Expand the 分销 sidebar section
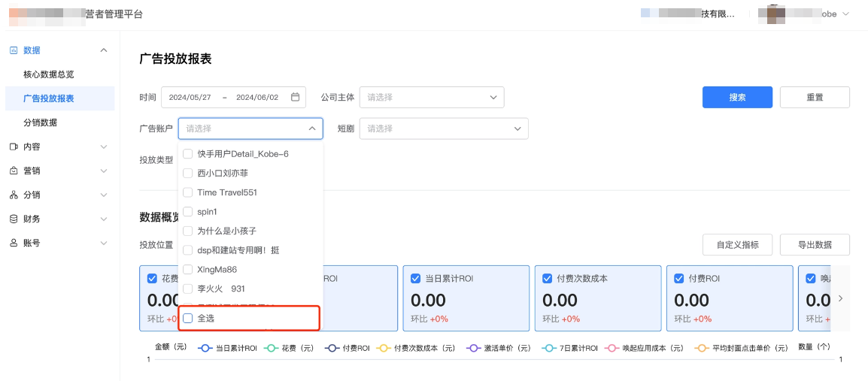868x381 pixels. [x=104, y=195]
